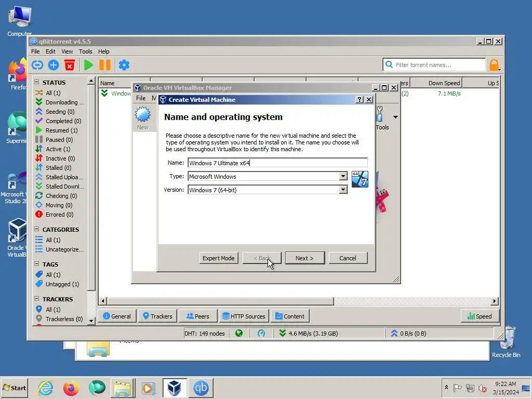The image size is (532, 399).
Task: Open qBittorrent File menu
Action: click(35, 51)
